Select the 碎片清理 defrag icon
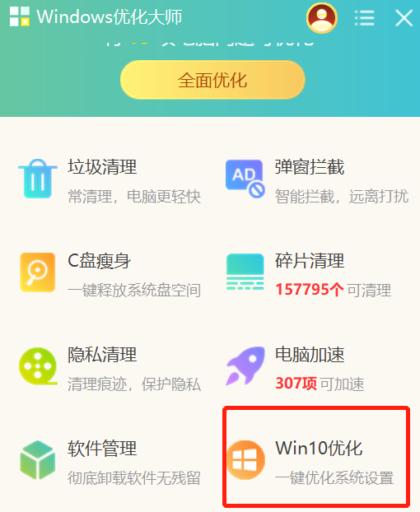The image size is (420, 512). tap(245, 272)
